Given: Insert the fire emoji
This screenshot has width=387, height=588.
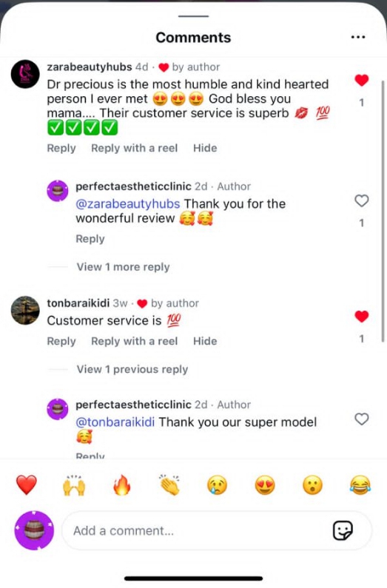Looking at the screenshot, I should point(122,485).
